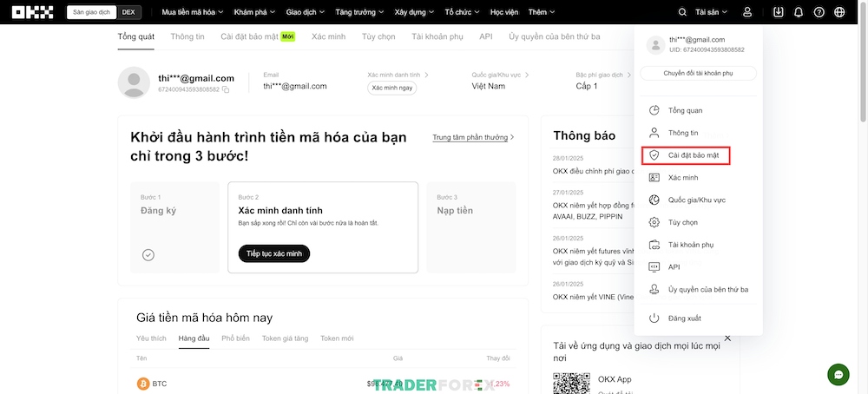Open the help question mark icon
The image size is (868, 394).
[819, 12]
